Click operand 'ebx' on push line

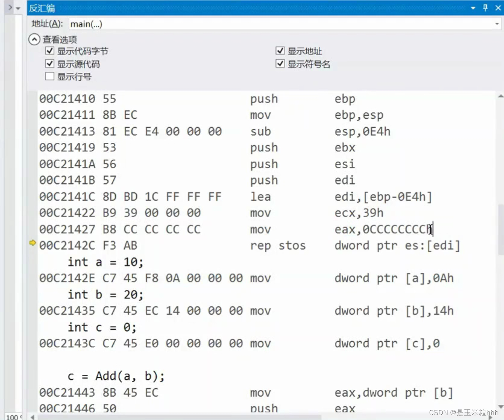point(345,148)
